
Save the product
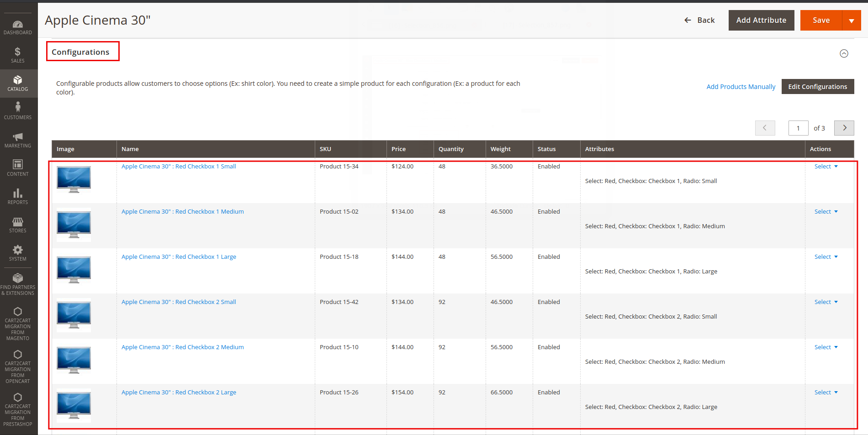821,20
